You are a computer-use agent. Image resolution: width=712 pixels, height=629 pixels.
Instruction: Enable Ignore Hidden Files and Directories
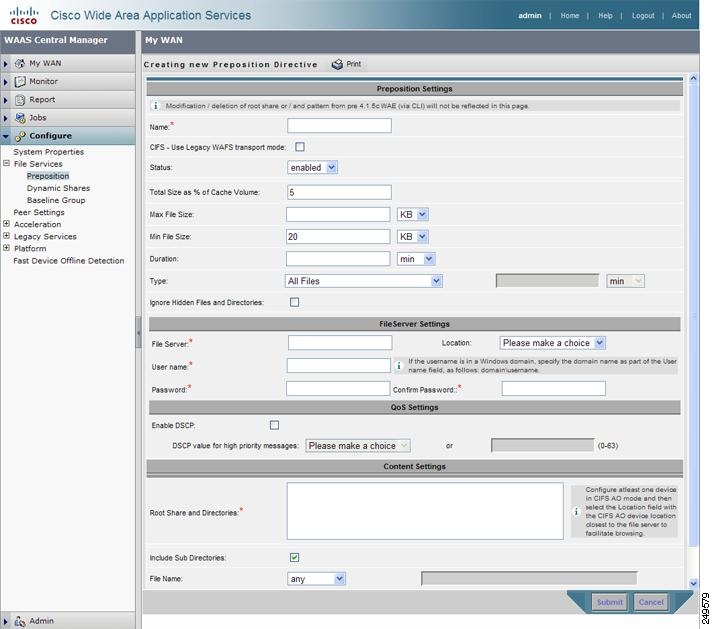tap(294, 302)
